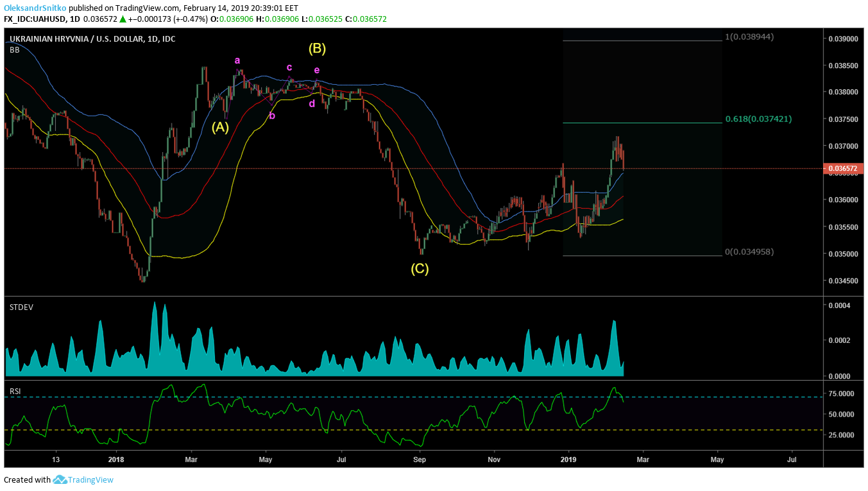Click the 13 label on time axis
Image resolution: width=868 pixels, height=491 pixels.
click(56, 460)
